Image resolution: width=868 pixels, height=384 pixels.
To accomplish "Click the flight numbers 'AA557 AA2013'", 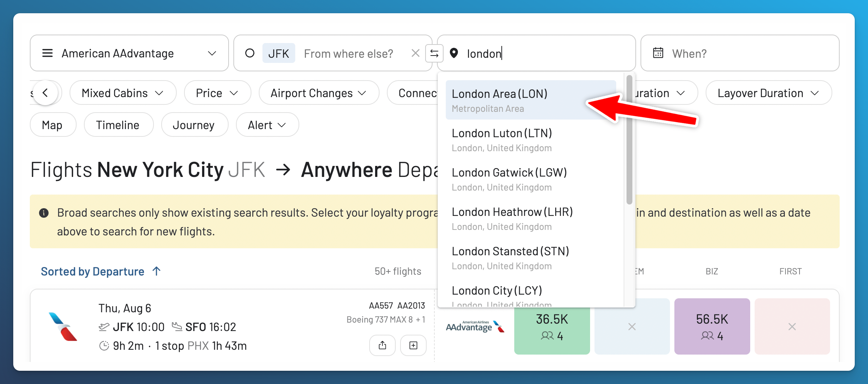I will click(397, 306).
